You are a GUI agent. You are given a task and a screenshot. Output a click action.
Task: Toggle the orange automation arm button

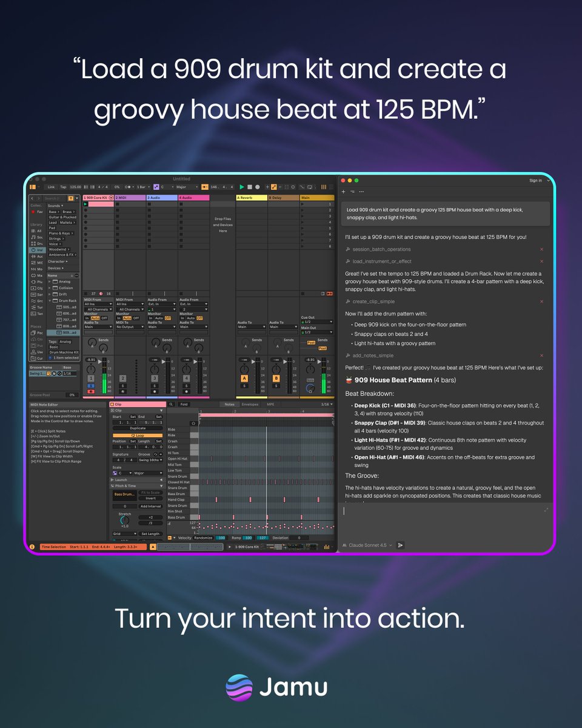(273, 187)
